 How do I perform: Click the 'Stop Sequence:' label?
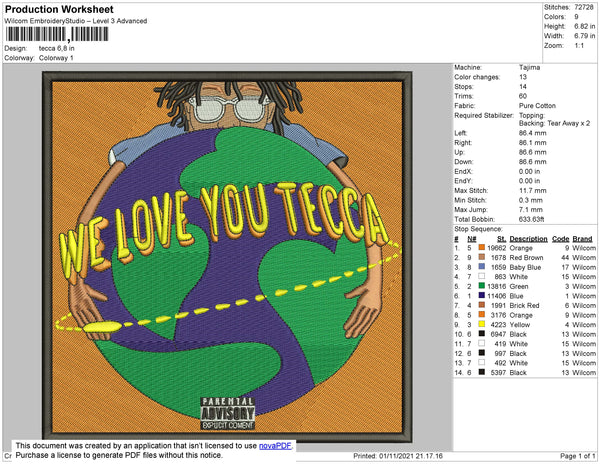[478, 229]
